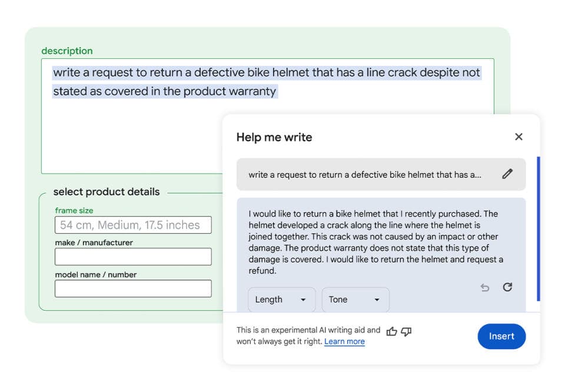The height and width of the screenshot is (392, 565).
Task: Close the Help me write panel
Action: tap(519, 137)
